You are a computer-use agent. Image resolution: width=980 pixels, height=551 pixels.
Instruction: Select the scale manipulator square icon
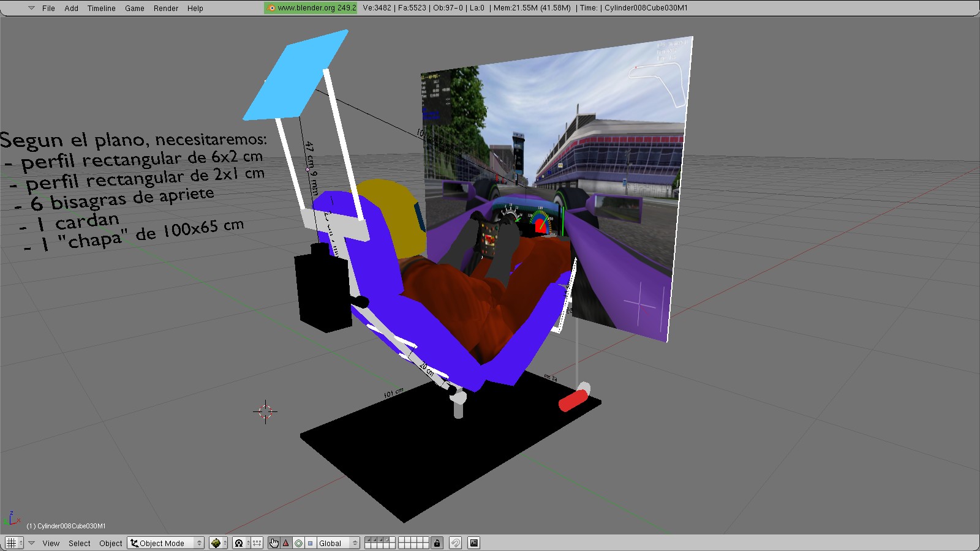[x=310, y=543]
